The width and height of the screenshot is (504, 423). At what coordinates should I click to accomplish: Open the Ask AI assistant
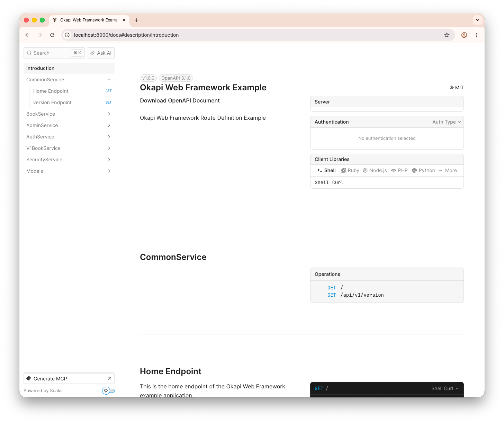point(101,53)
